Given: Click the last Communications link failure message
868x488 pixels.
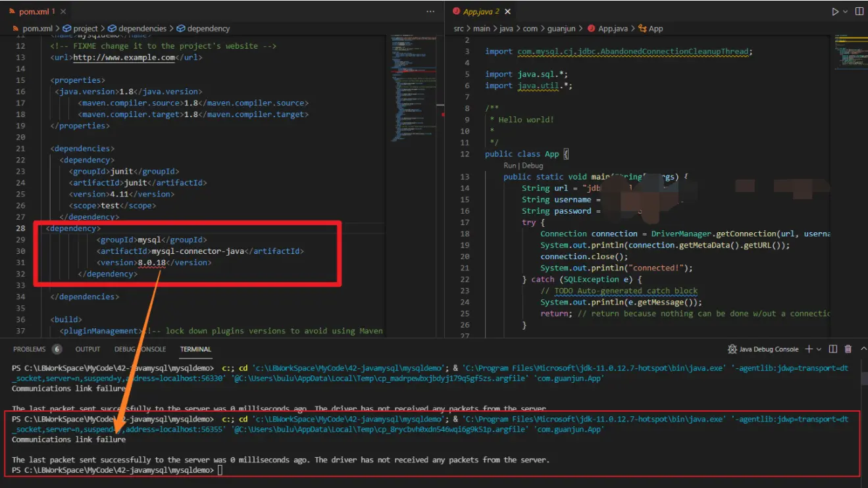Looking at the screenshot, I should click(68, 439).
